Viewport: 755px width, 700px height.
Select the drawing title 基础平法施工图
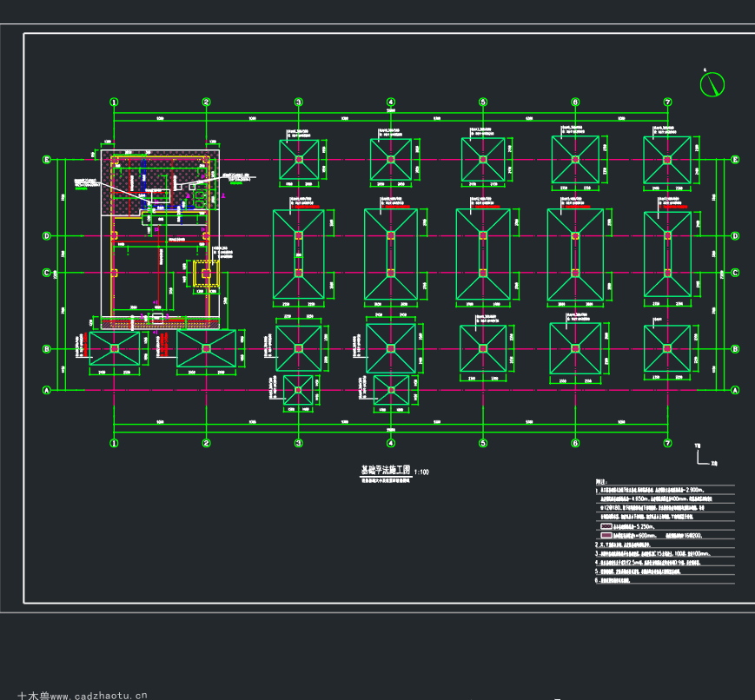pos(386,470)
